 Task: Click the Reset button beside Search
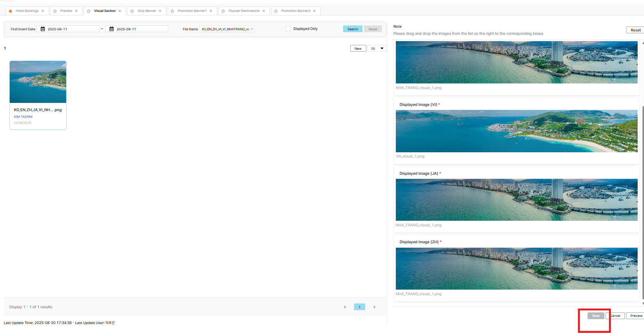coord(373,29)
